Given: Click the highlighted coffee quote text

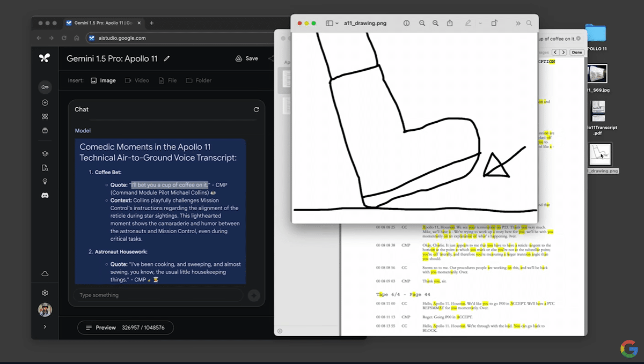Looking at the screenshot, I should [169, 185].
